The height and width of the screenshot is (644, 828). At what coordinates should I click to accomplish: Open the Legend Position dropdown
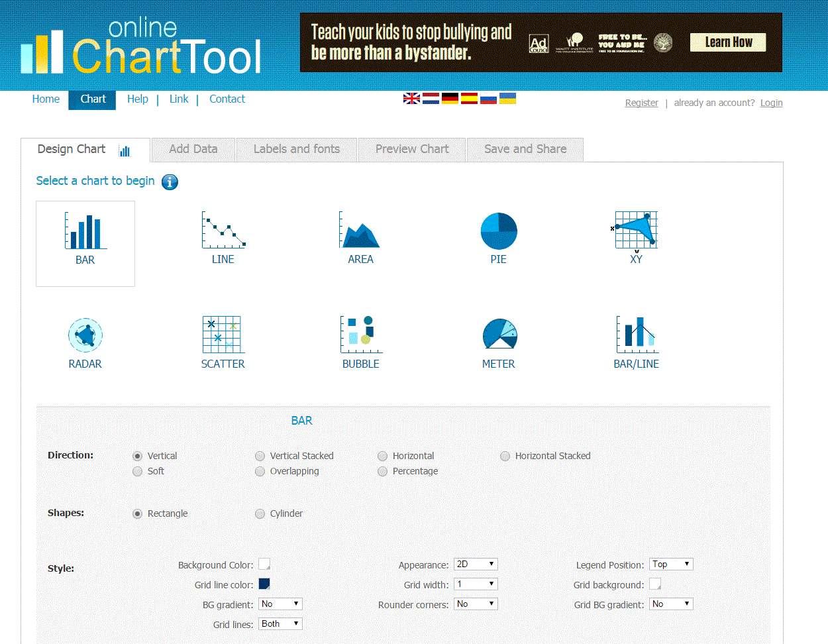click(x=670, y=564)
